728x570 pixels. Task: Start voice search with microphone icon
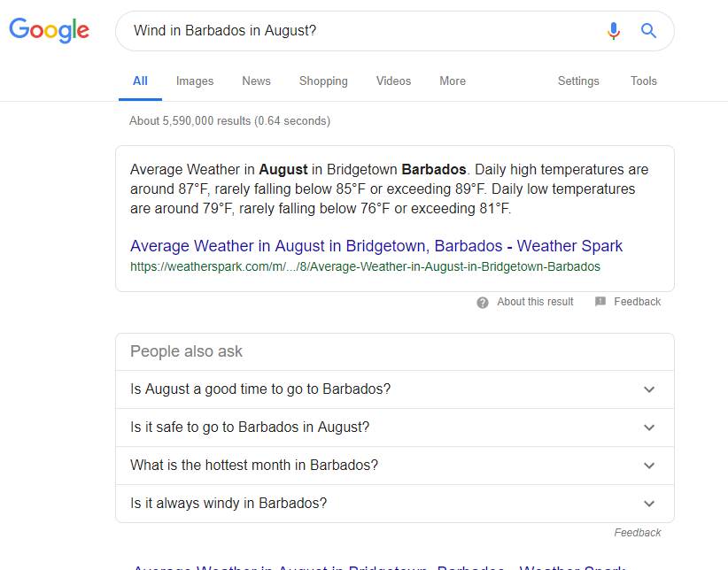613,31
